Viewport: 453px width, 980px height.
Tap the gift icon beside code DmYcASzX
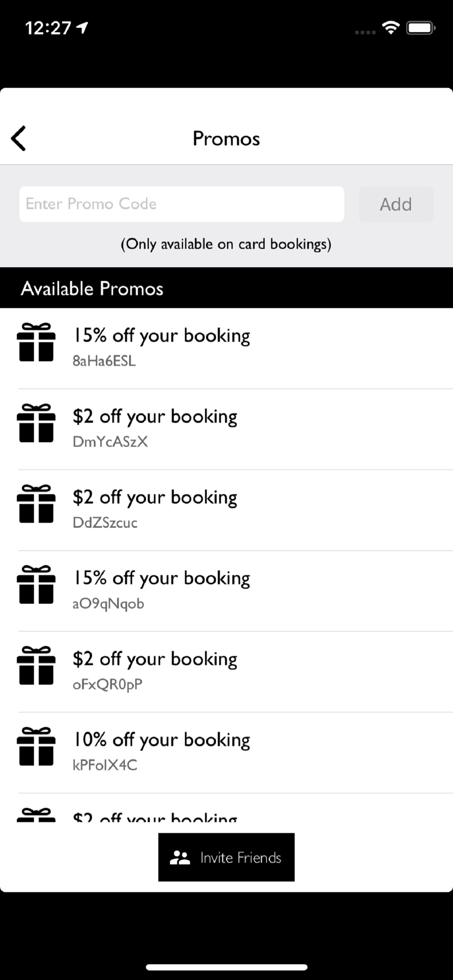(x=36, y=423)
